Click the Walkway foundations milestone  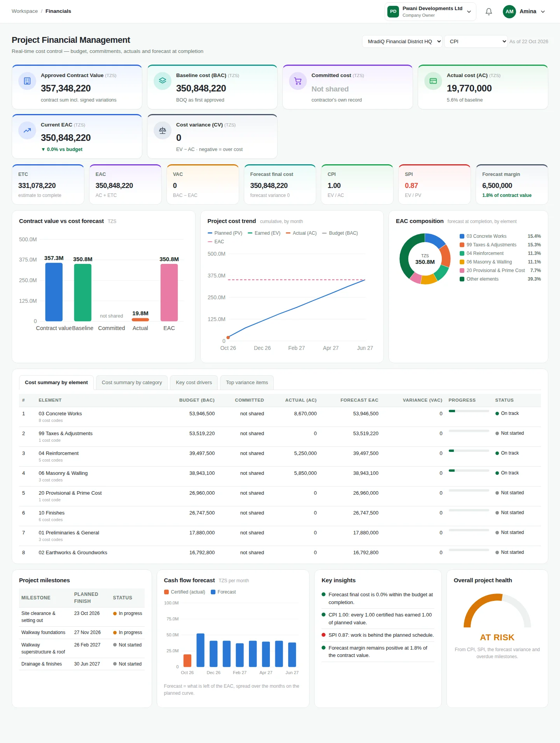[x=44, y=632]
